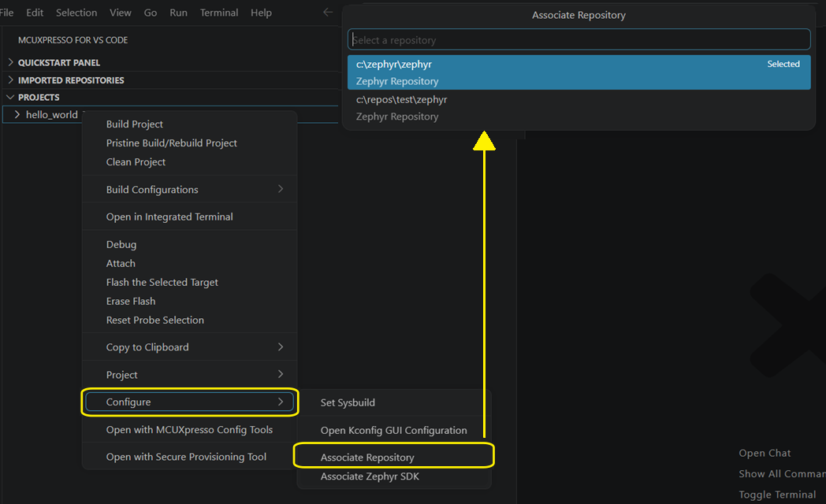This screenshot has height=504, width=826.
Task: Open the Edit menu
Action: 35,13
